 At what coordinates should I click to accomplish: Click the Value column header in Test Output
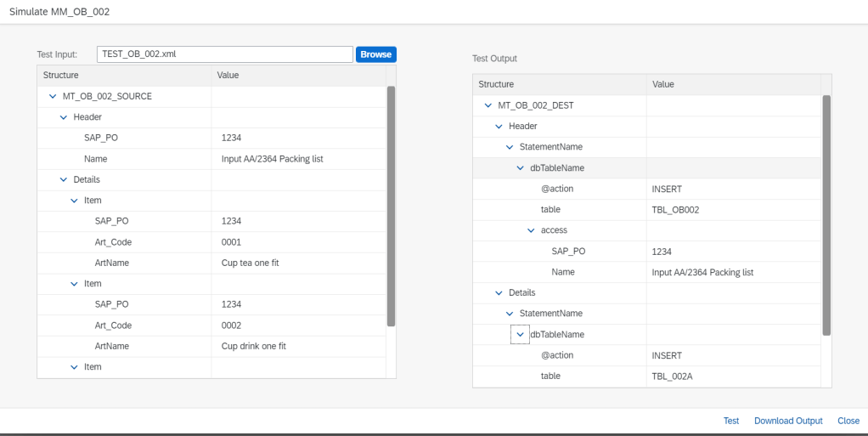click(x=730, y=84)
